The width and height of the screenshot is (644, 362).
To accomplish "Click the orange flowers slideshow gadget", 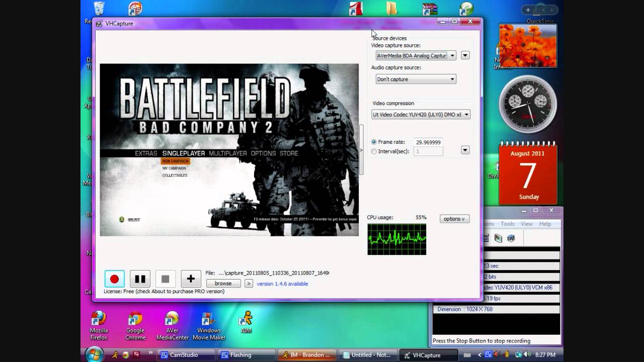I will pos(528,45).
